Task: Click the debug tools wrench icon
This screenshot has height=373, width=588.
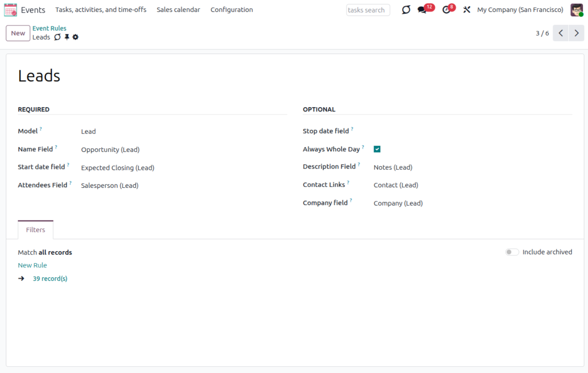Action: coord(467,10)
